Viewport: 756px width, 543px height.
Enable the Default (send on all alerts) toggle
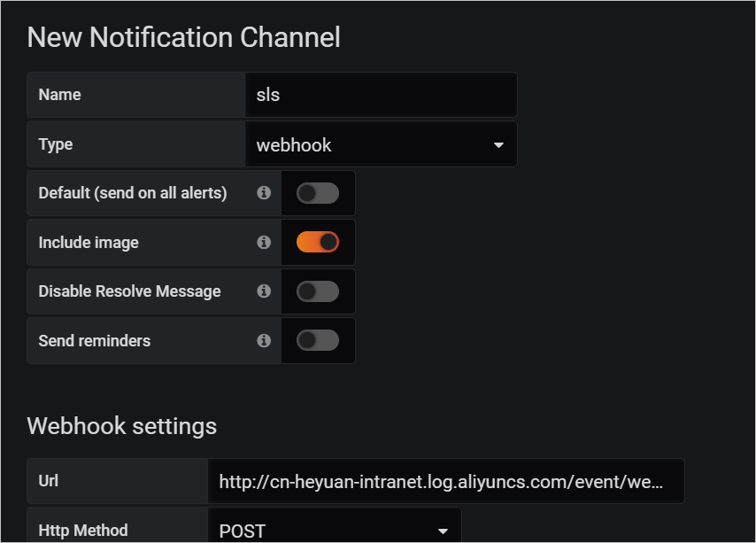click(318, 193)
